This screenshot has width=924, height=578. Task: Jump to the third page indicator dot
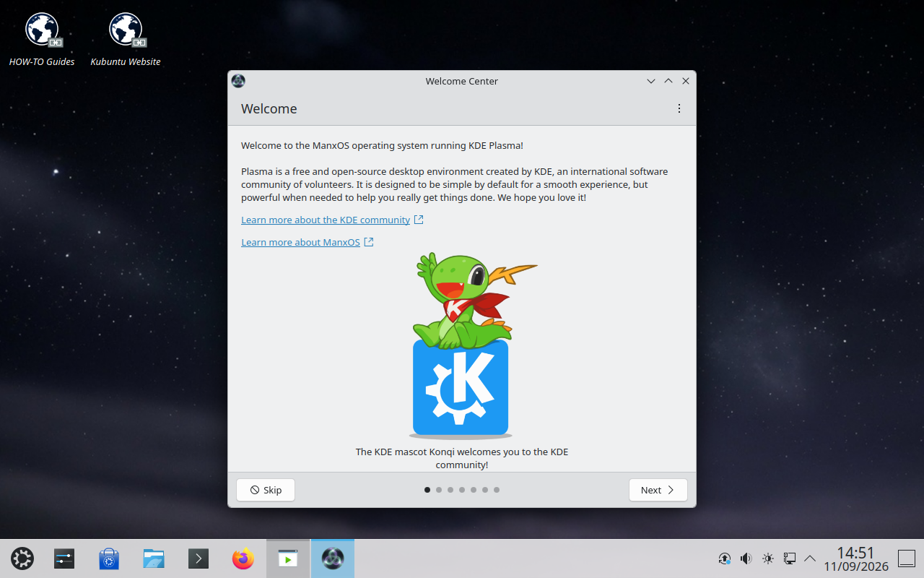[450, 490]
